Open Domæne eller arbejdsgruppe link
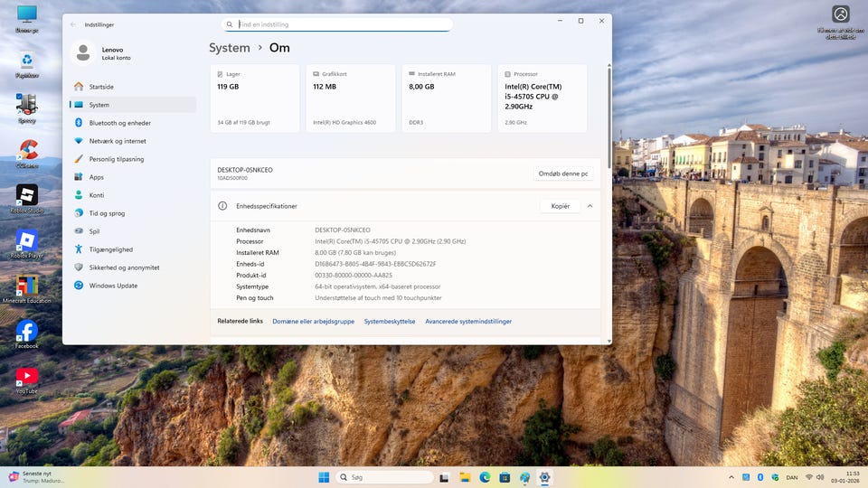The image size is (868, 488). [x=314, y=322]
